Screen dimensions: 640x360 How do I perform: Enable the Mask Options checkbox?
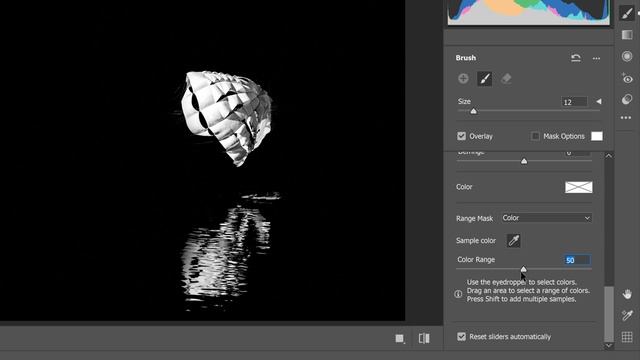pyautogui.click(x=535, y=136)
